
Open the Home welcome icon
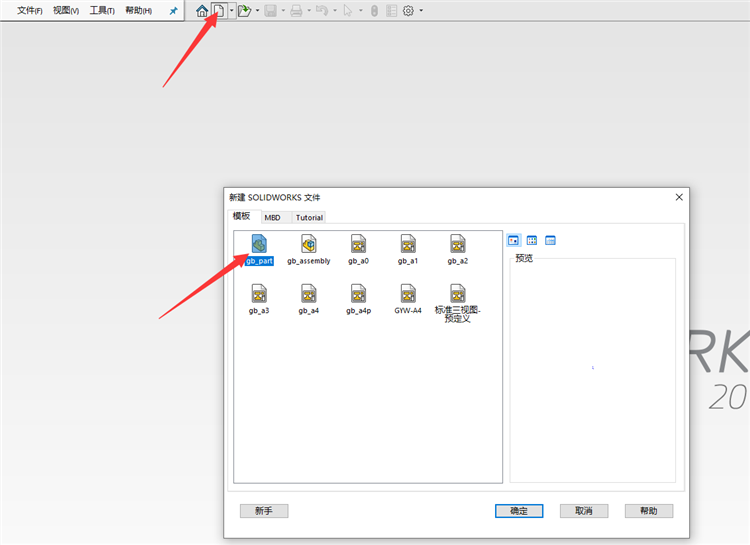[x=202, y=11]
